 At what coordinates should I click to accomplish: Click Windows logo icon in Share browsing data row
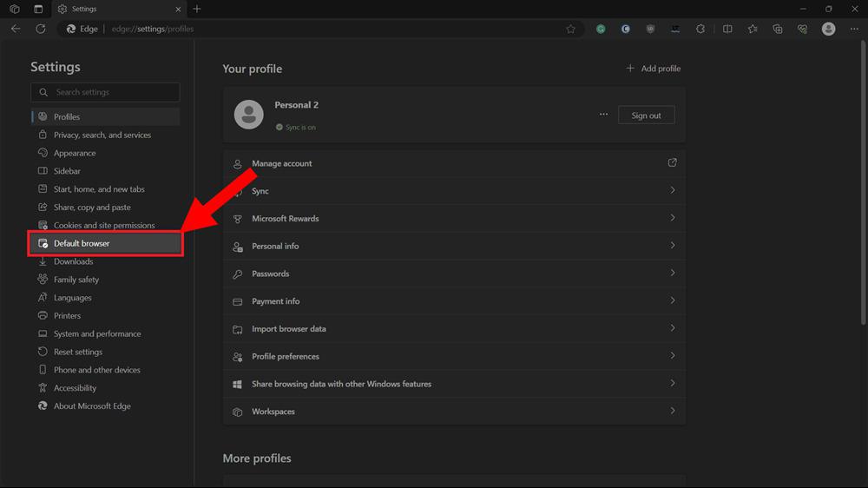coord(238,385)
